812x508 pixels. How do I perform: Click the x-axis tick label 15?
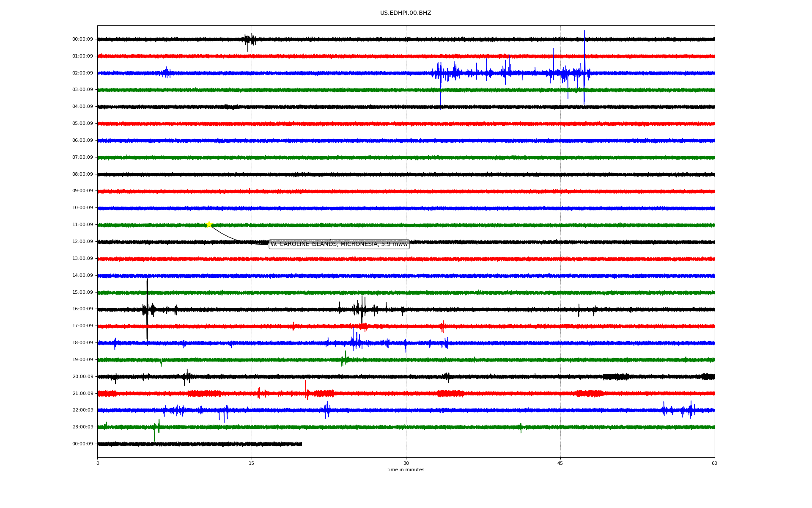click(252, 464)
